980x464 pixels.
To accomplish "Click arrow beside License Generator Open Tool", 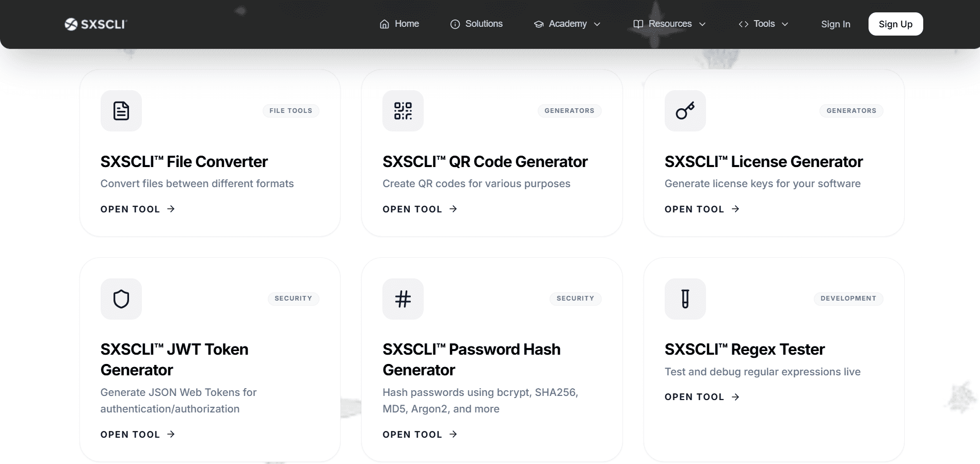I will [735, 209].
